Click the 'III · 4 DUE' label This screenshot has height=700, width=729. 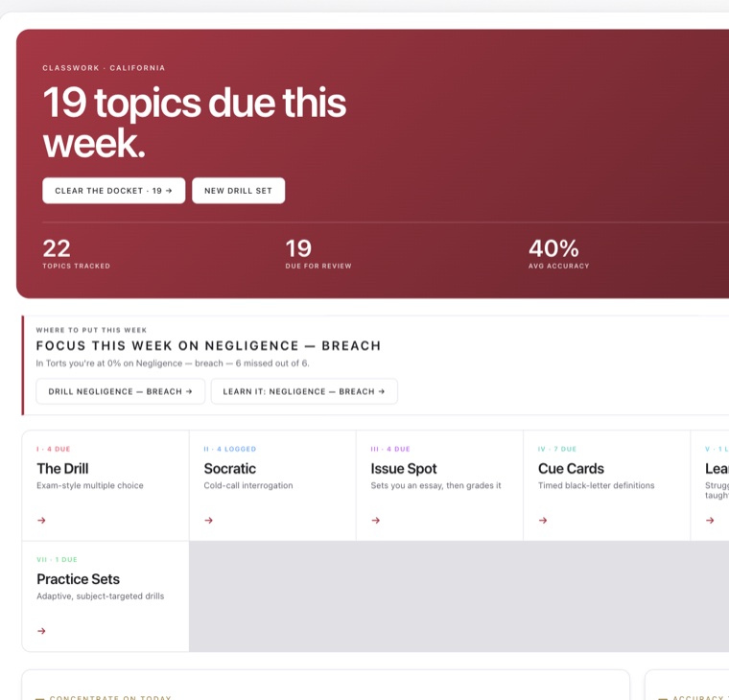(390, 449)
